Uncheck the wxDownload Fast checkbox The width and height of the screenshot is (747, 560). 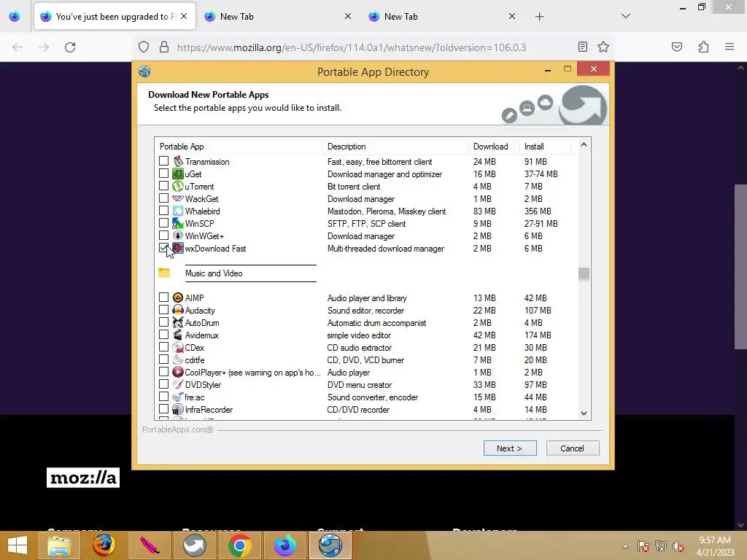tap(163, 248)
